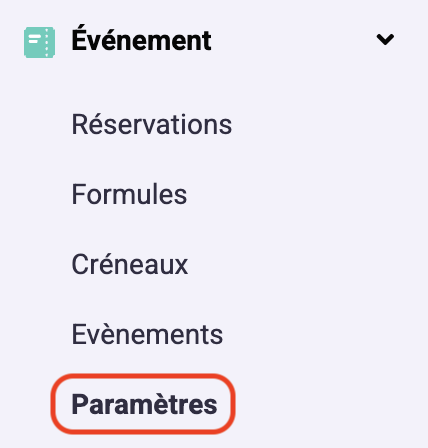Navigate to time slots via Créneaux
The height and width of the screenshot is (448, 428).
(x=130, y=264)
